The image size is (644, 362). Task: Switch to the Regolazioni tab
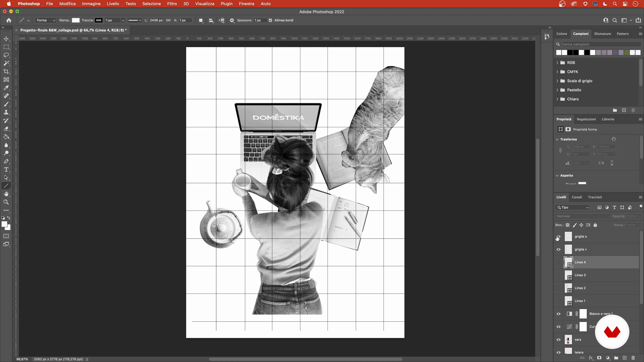coord(586,119)
